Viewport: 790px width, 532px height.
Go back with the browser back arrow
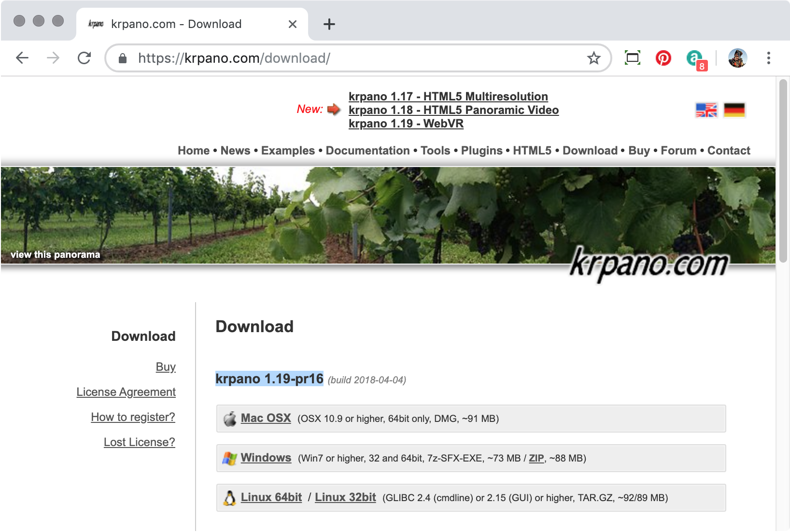pos(22,58)
